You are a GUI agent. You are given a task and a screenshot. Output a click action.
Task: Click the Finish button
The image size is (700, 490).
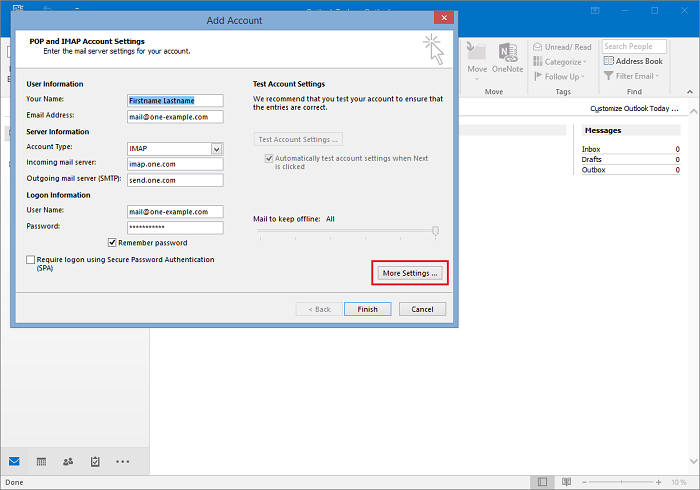point(367,309)
